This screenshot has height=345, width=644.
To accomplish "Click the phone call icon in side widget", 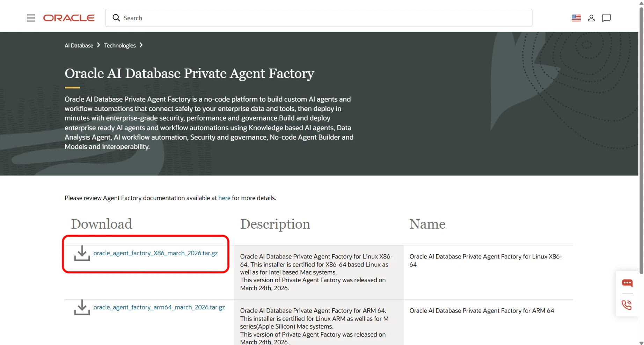I will pos(627,305).
